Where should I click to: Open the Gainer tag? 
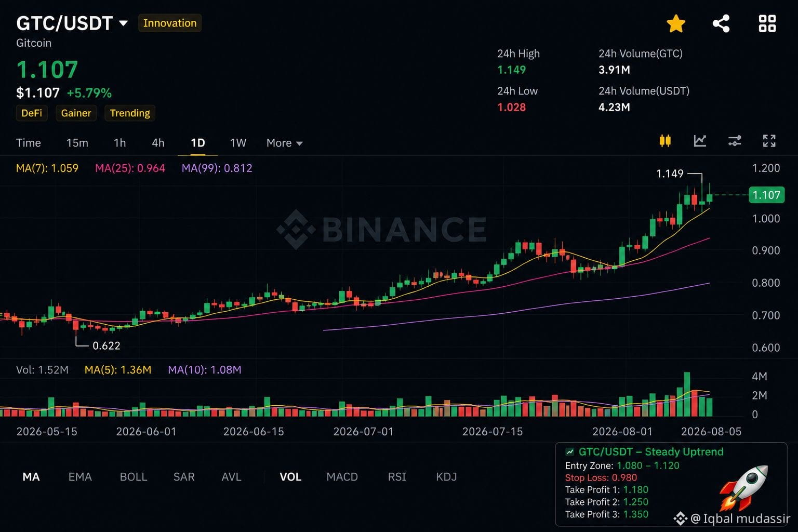[76, 113]
